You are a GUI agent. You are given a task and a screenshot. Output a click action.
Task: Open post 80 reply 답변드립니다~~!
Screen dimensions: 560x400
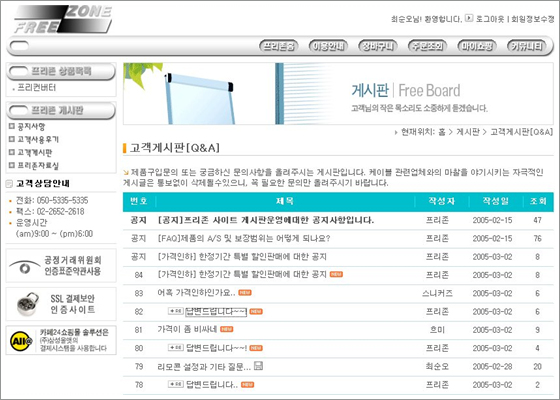tap(216, 348)
